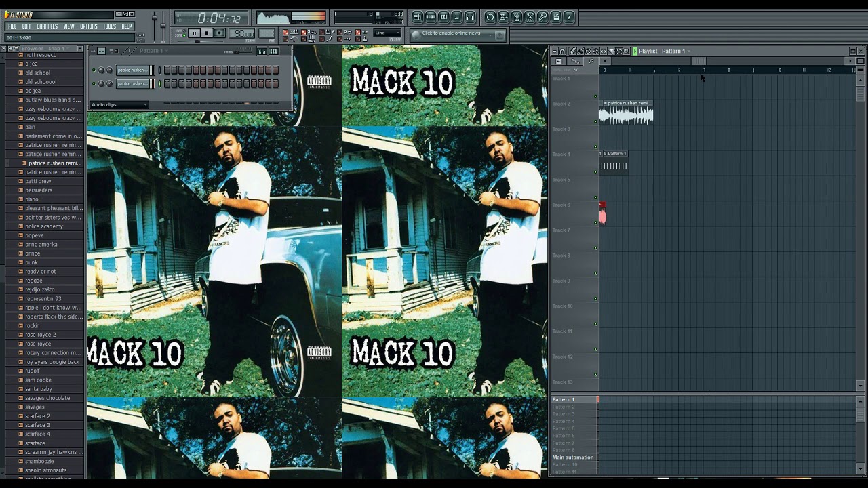The width and height of the screenshot is (868, 488).
Task: Select the playlist Paint brush tool
Action: (580, 52)
